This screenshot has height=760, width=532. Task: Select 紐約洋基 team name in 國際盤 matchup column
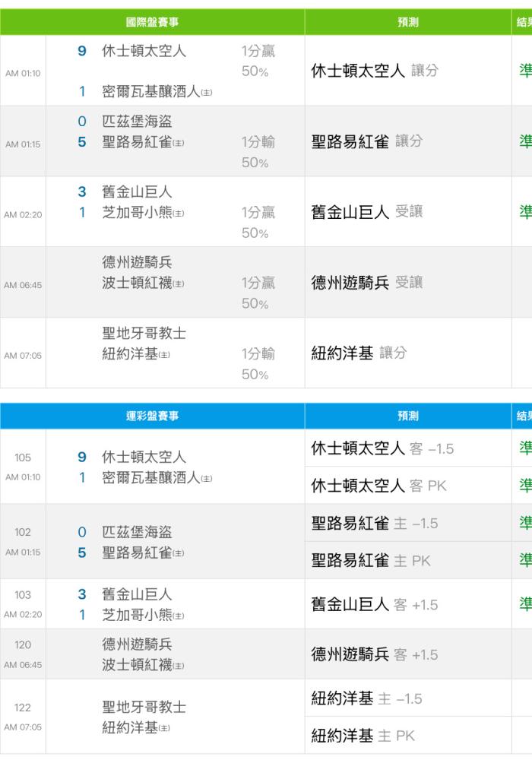(x=136, y=354)
